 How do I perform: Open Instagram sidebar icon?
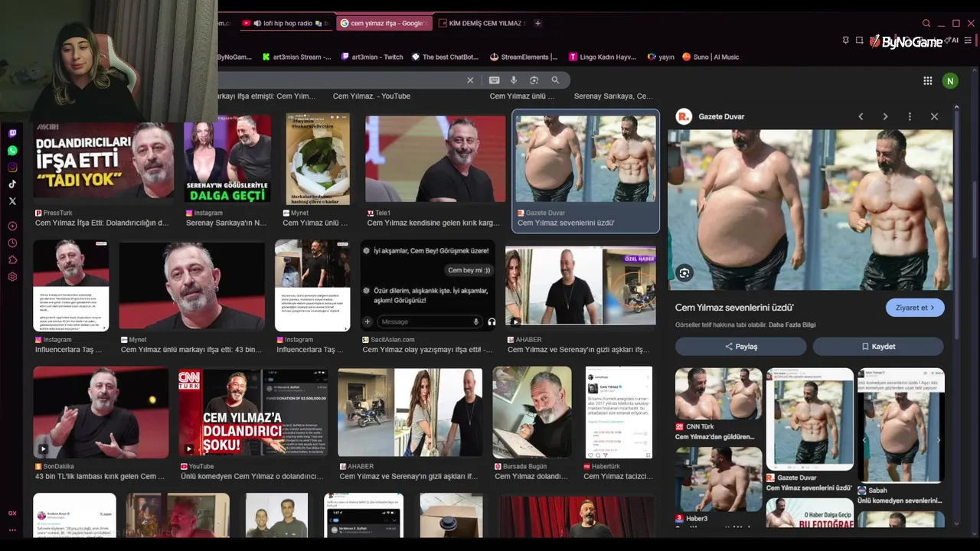click(12, 167)
